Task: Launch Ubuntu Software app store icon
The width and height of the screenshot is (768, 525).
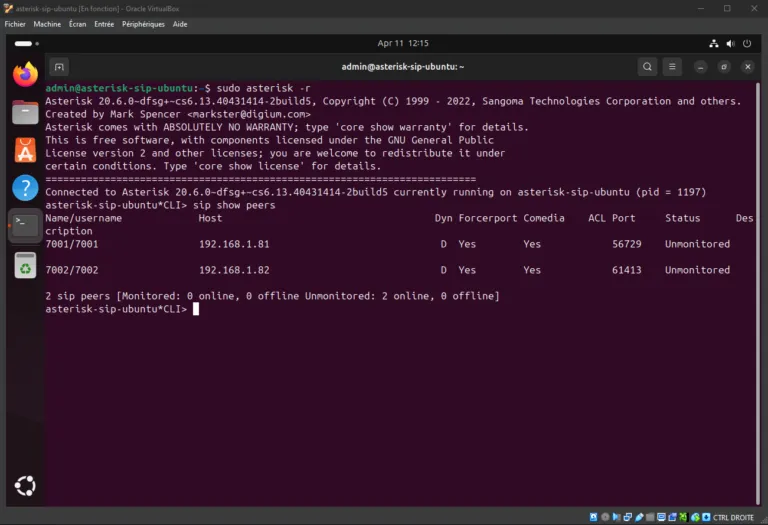Action: [x=25, y=150]
